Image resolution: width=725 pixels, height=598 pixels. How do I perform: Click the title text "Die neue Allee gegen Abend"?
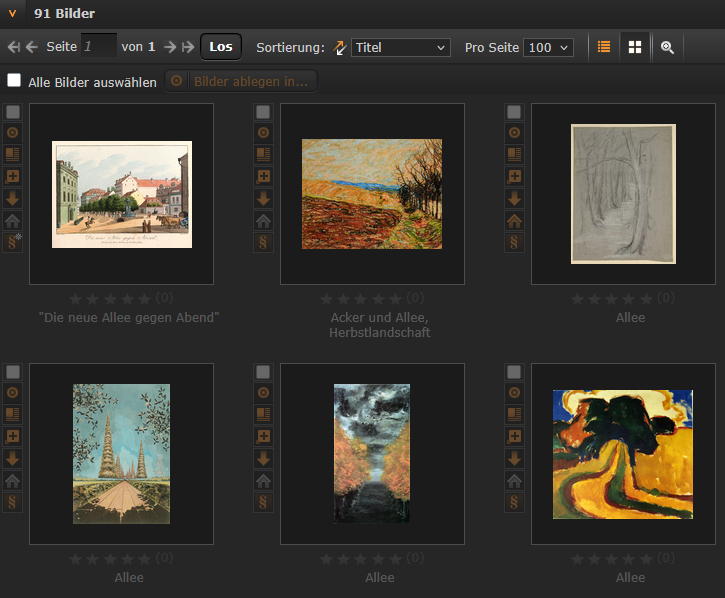(x=129, y=318)
